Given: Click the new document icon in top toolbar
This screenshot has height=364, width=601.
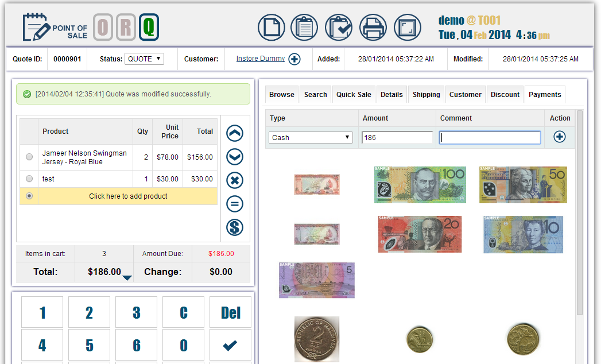Looking at the screenshot, I should pos(271,27).
